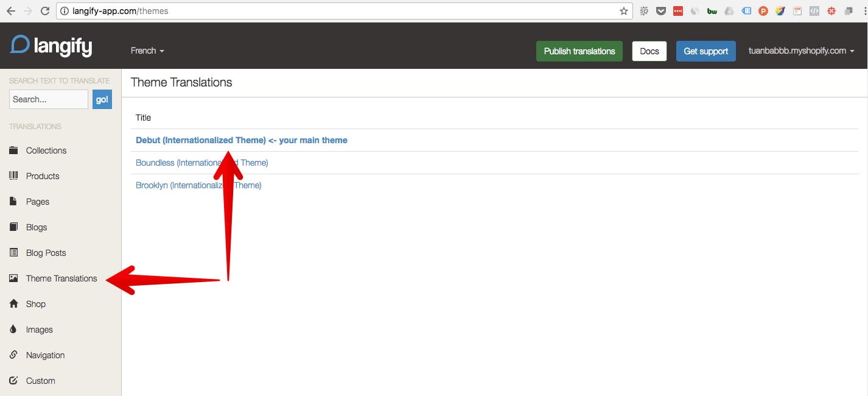Click the Images droplet icon

point(13,330)
